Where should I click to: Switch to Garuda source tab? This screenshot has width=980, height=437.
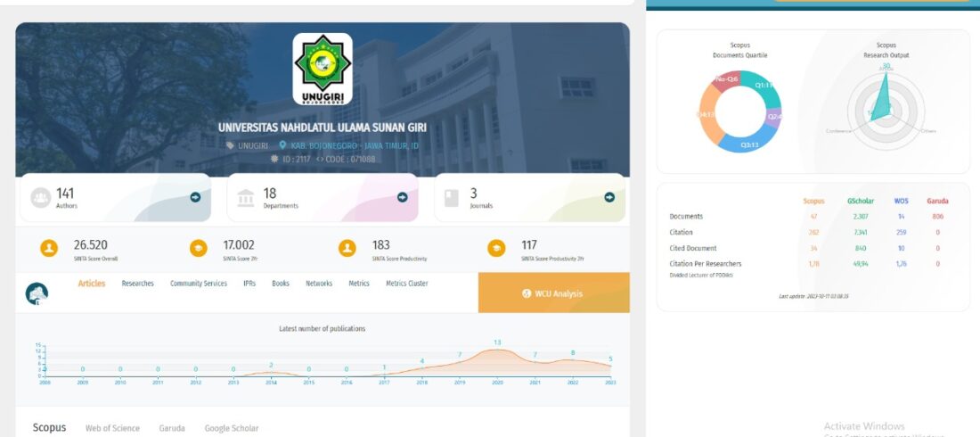coord(172,428)
